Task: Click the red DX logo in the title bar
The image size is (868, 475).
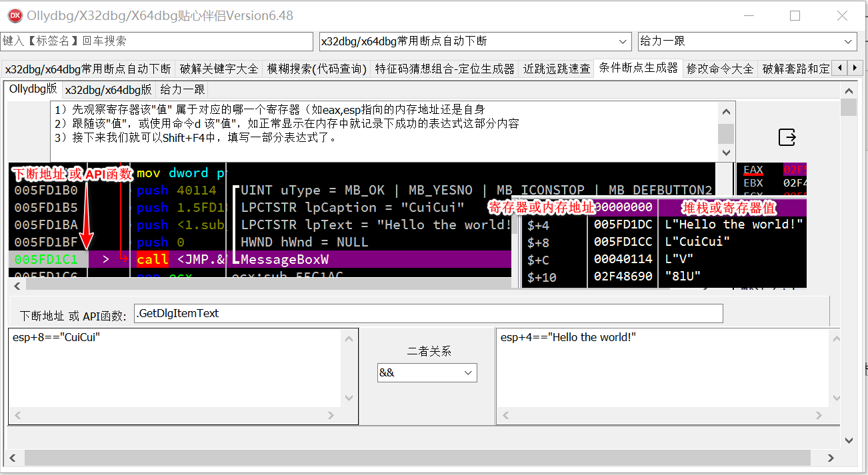Action: coord(14,15)
